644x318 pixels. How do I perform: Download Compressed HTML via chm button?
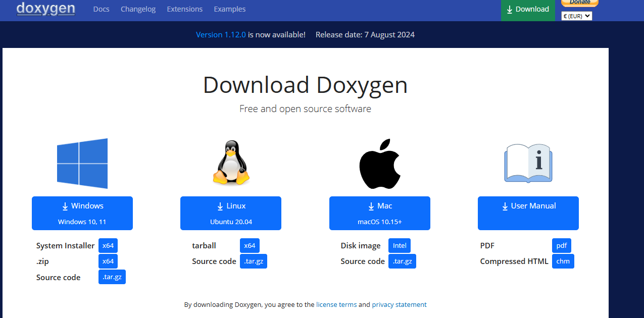coord(563,261)
